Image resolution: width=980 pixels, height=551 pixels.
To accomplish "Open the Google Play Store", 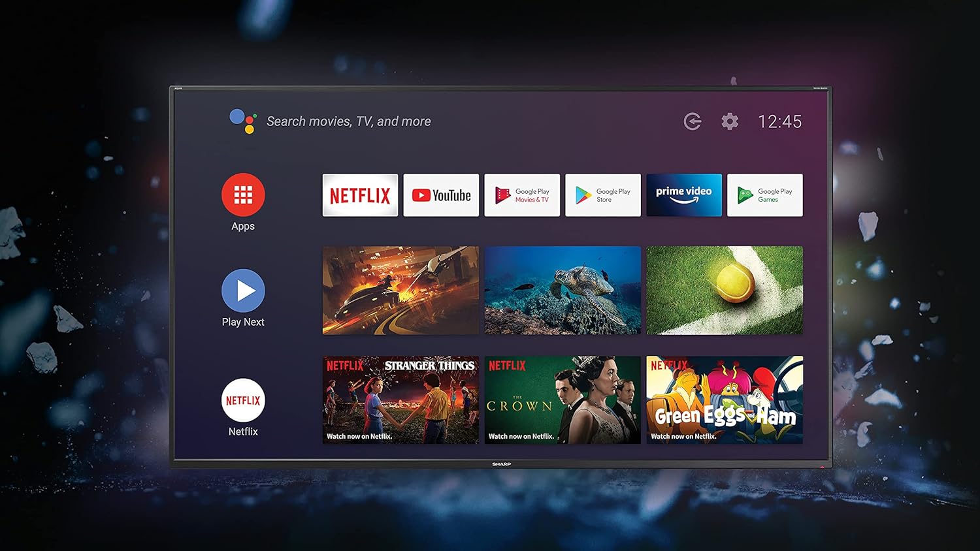I will click(602, 194).
